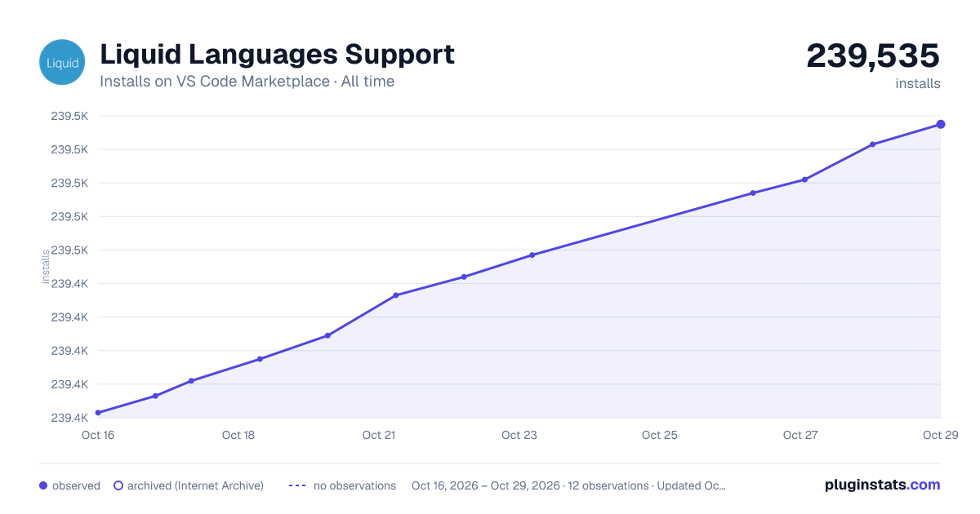Click the 239,535 total installs figure

pyautogui.click(x=873, y=55)
